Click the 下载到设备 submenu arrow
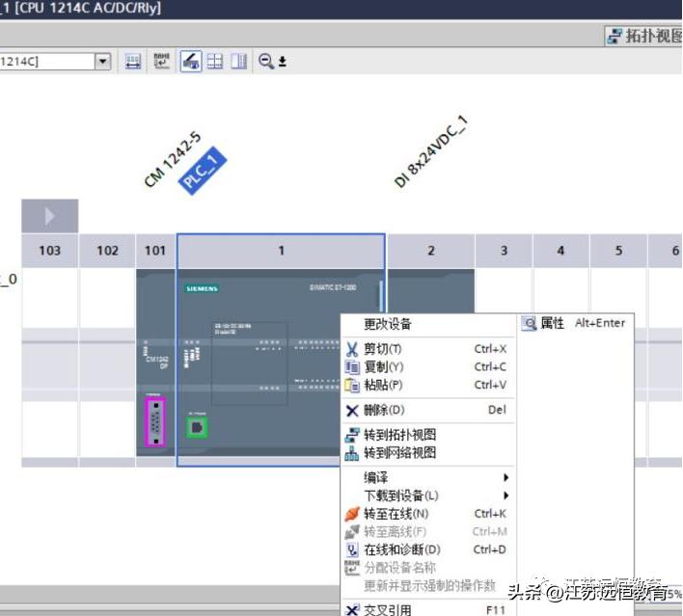Viewport: 683px width, 616px height. coord(505,495)
